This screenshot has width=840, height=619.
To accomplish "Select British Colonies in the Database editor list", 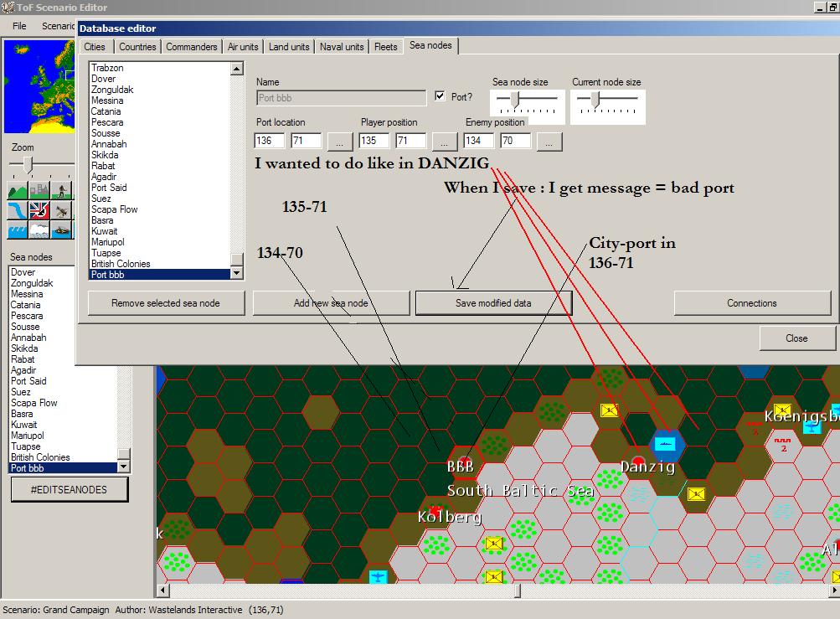I will [121, 264].
